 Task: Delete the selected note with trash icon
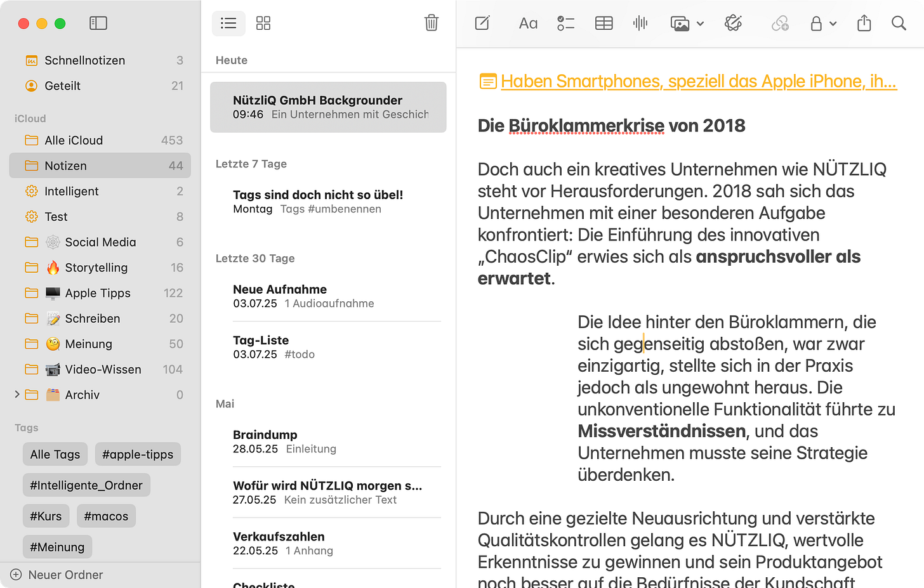[x=432, y=23]
